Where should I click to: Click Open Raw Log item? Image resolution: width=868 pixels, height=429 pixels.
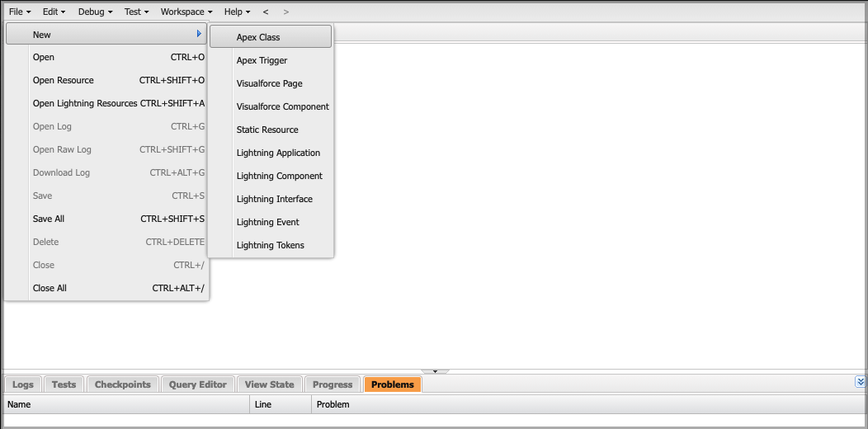tap(107, 149)
